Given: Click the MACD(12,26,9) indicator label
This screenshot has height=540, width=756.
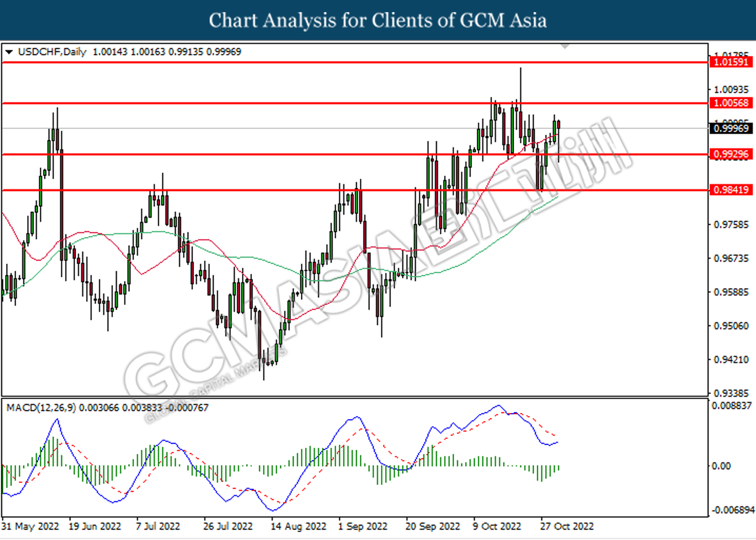Looking at the screenshot, I should [41, 407].
